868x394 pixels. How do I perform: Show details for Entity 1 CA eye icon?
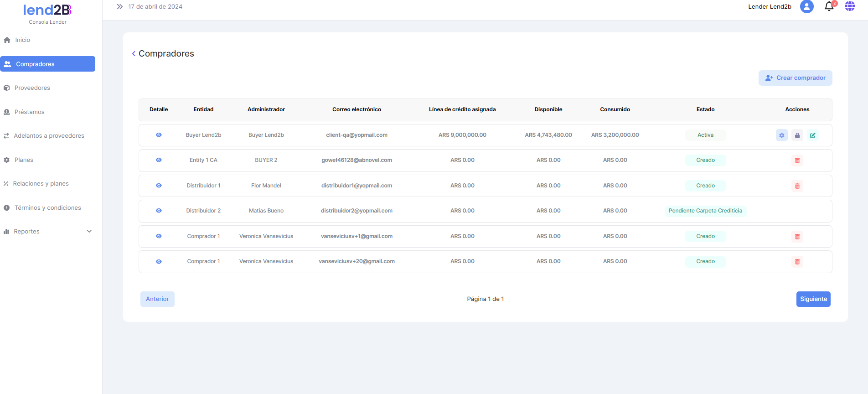coord(159,160)
